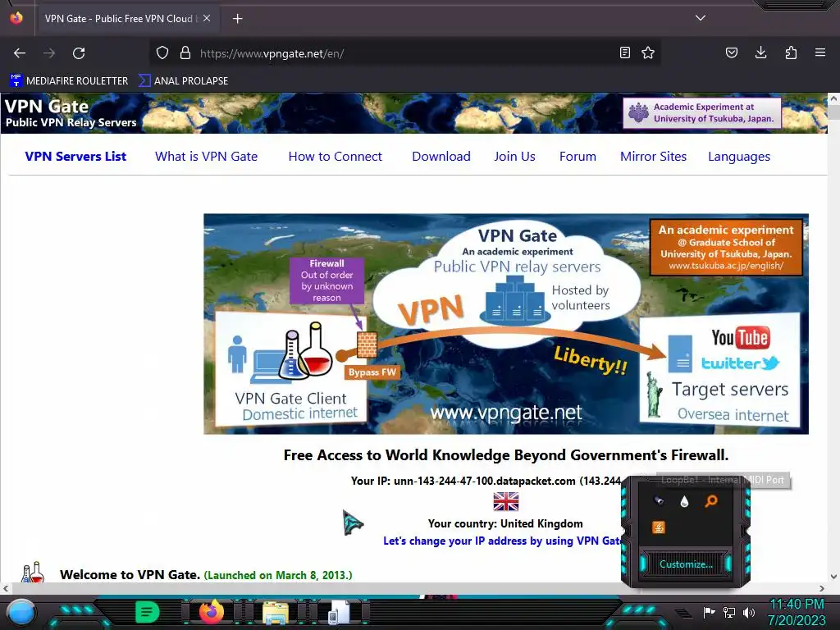
Task: Open the Languages page link
Action: (739, 157)
